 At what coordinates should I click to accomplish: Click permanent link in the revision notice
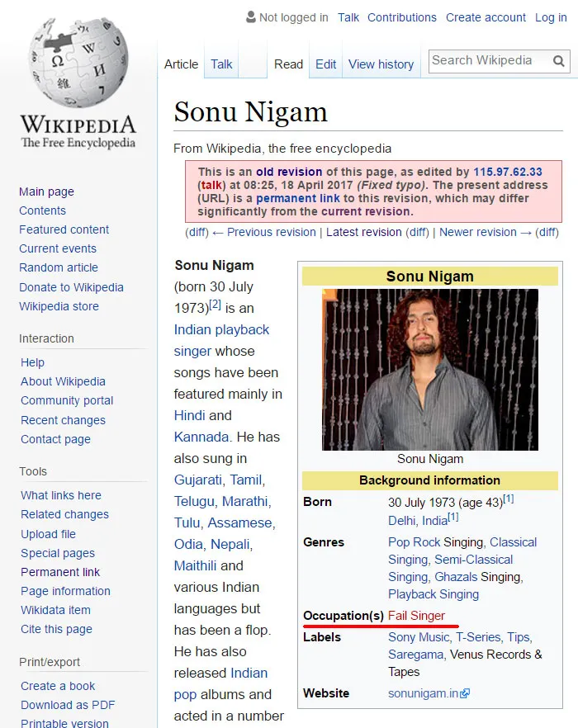click(298, 198)
